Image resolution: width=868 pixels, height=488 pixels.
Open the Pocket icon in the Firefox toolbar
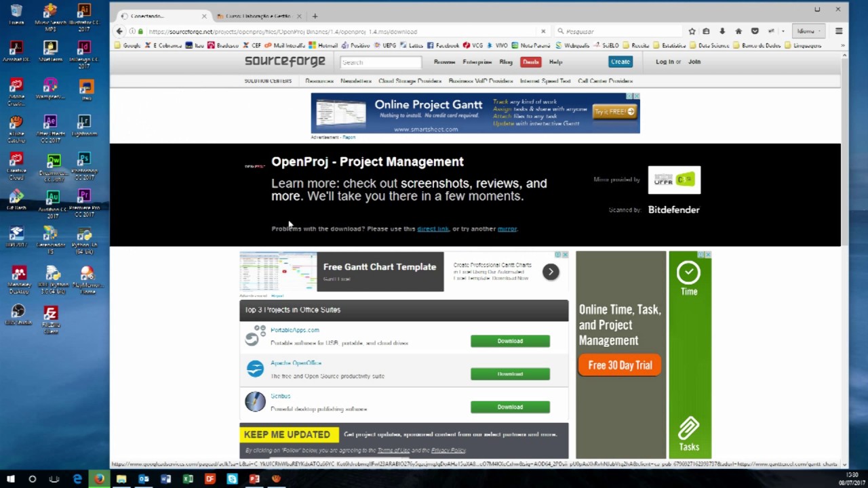(x=755, y=31)
